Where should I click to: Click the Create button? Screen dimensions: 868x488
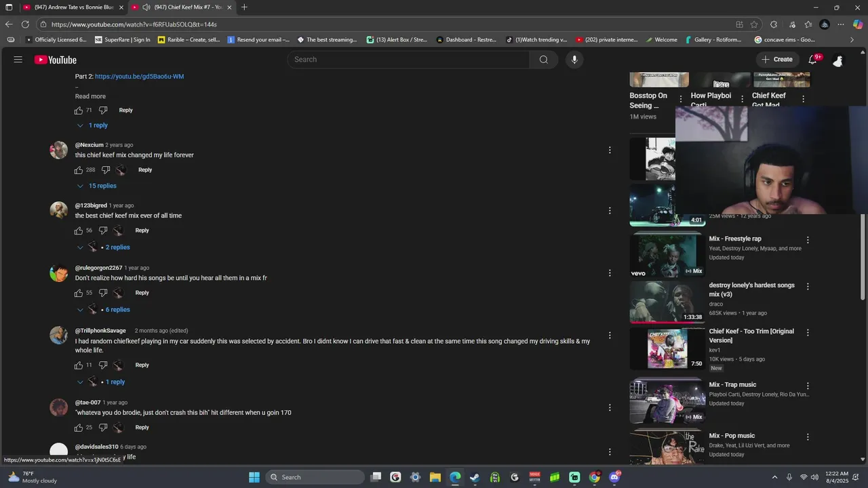pyautogui.click(x=776, y=60)
